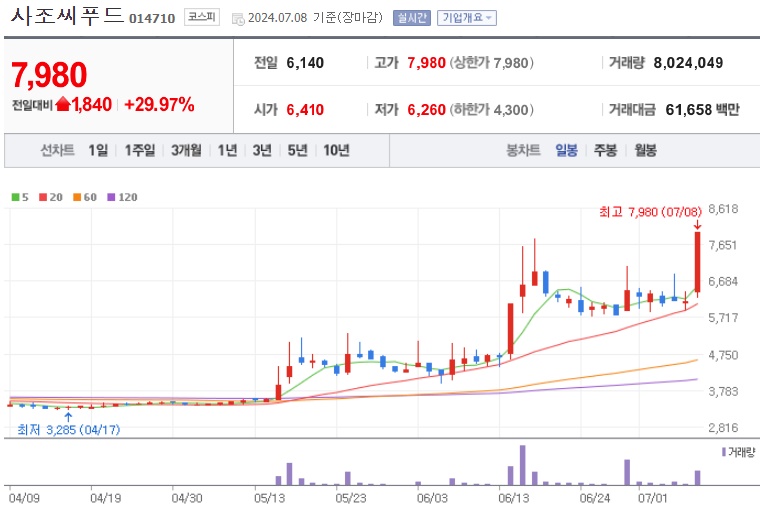Select the 1주일 line chart period
760x509 pixels.
(140, 150)
